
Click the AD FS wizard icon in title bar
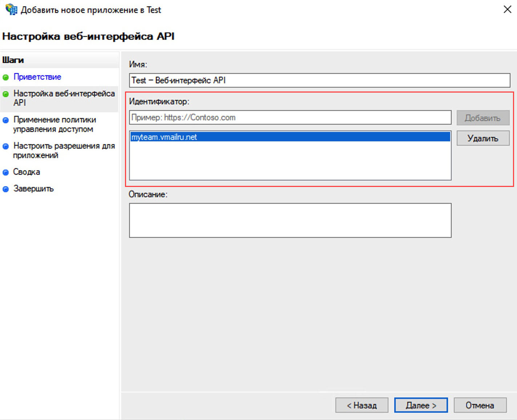click(11, 9)
